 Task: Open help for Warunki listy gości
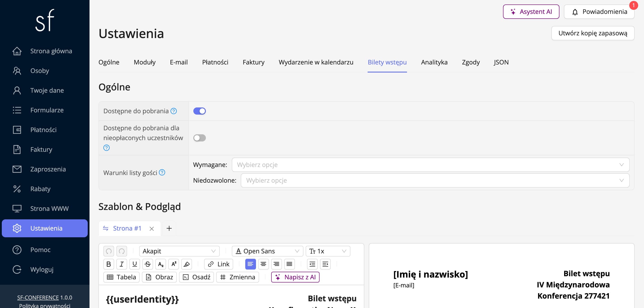pyautogui.click(x=162, y=173)
